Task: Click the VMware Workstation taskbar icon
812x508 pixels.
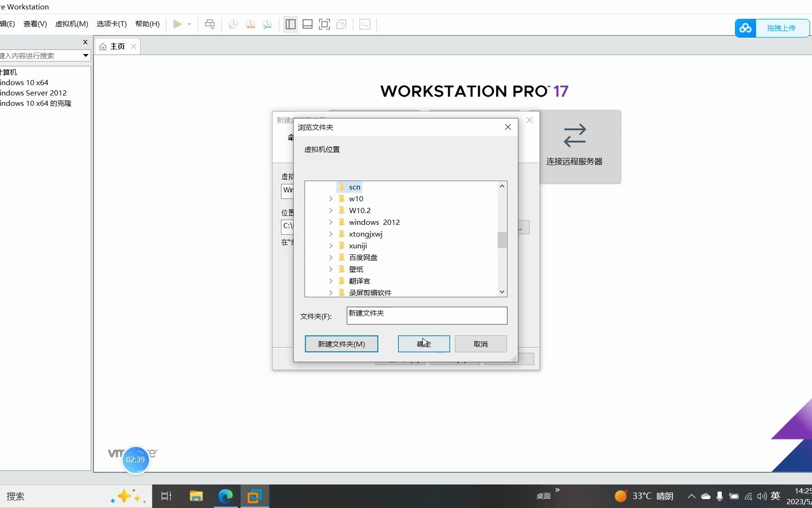Action: [255, 496]
